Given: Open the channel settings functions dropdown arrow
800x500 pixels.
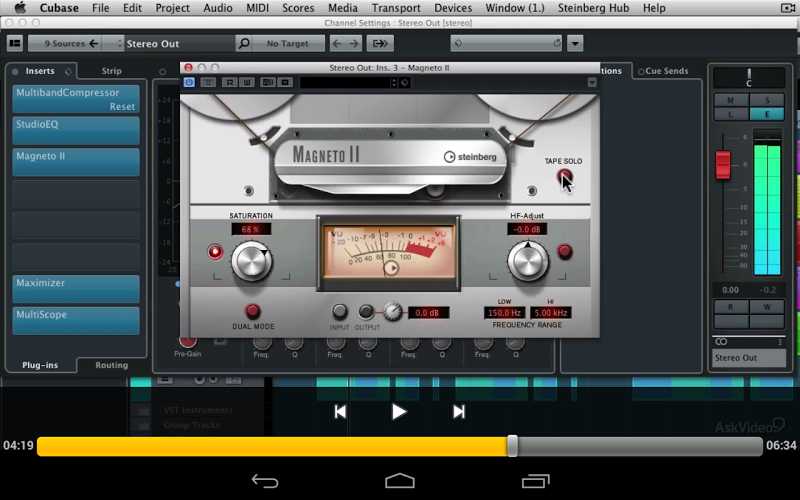Looking at the screenshot, I should pos(575,44).
